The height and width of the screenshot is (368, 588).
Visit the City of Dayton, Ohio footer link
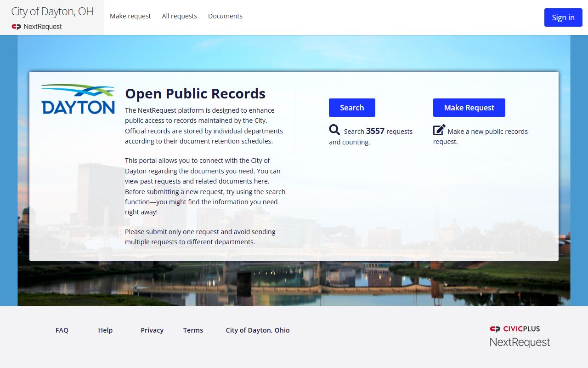[258, 330]
